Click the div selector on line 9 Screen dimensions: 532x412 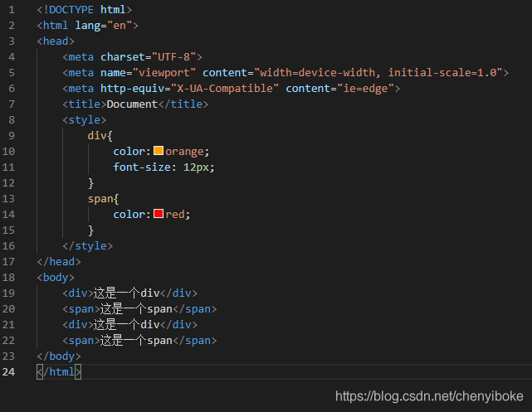click(97, 136)
